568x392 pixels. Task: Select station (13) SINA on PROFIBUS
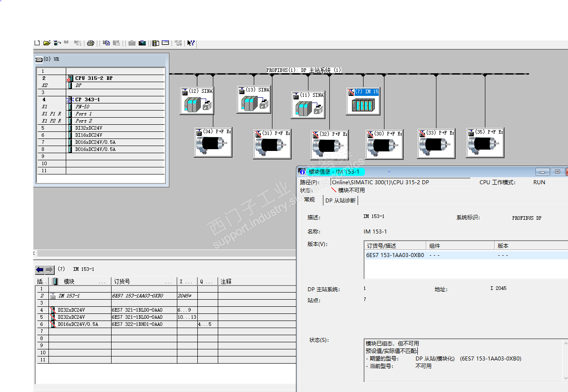coord(254,99)
